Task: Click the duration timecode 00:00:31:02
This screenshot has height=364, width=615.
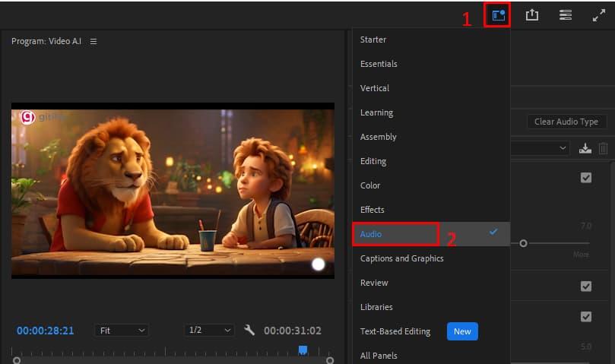Action: click(293, 331)
